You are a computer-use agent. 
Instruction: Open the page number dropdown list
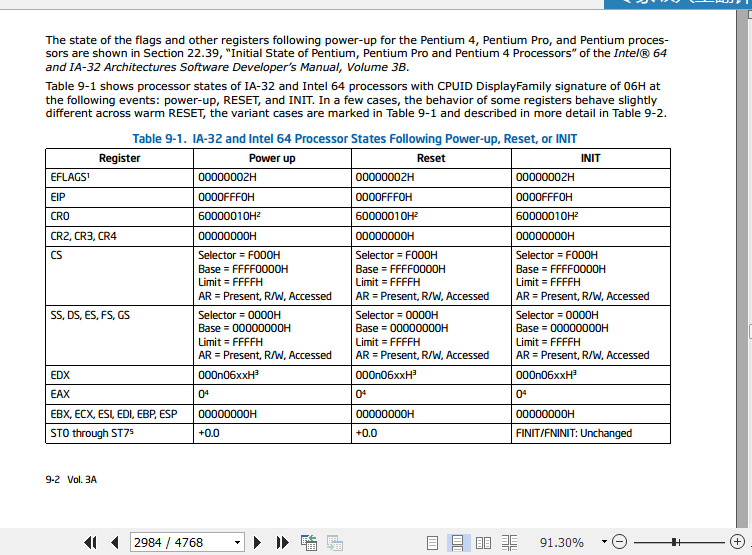click(x=237, y=543)
